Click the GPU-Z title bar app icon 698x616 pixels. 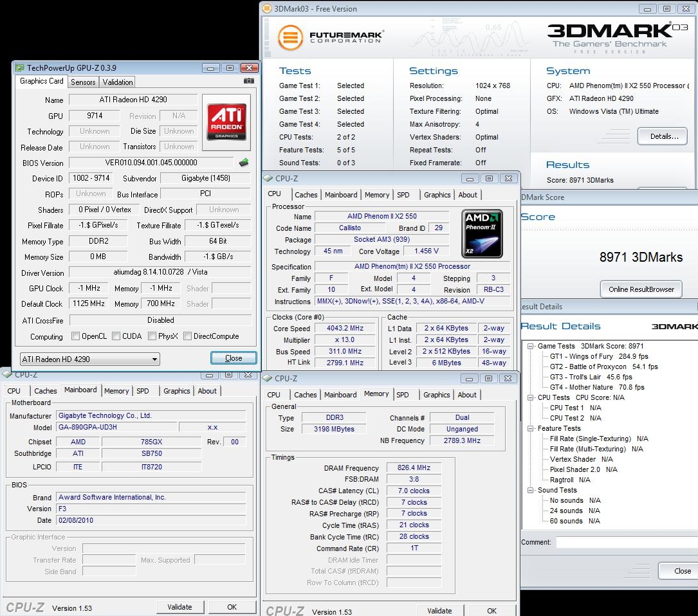20,68
